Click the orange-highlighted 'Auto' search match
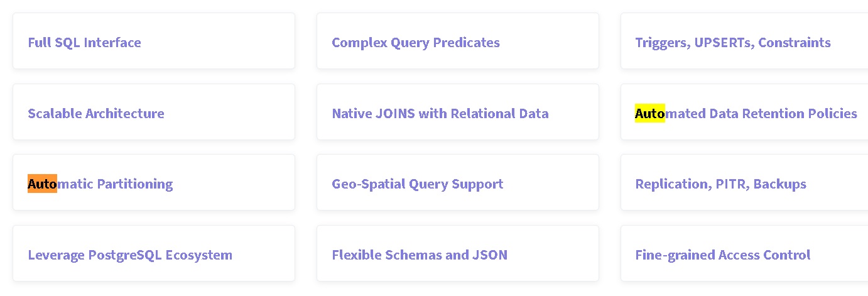 pyautogui.click(x=42, y=184)
